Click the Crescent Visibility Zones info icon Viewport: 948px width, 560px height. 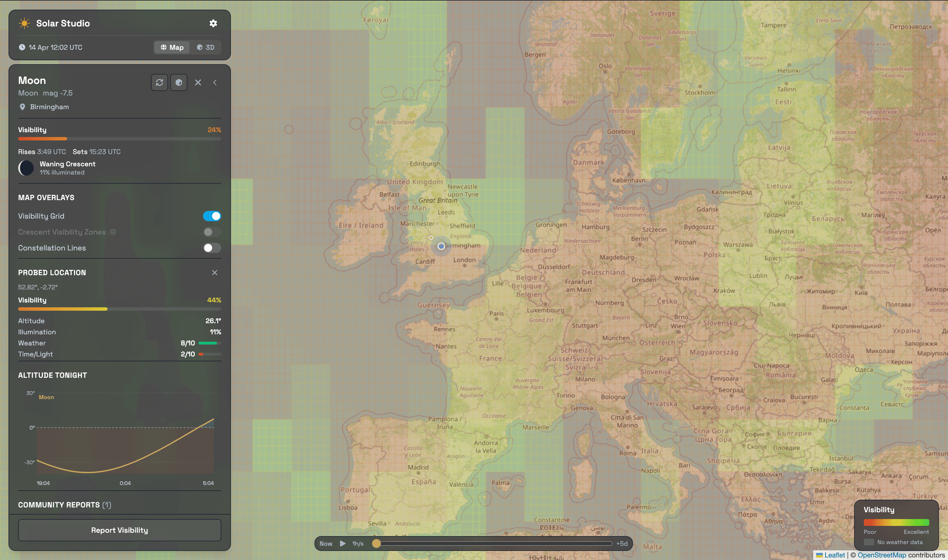point(113,232)
